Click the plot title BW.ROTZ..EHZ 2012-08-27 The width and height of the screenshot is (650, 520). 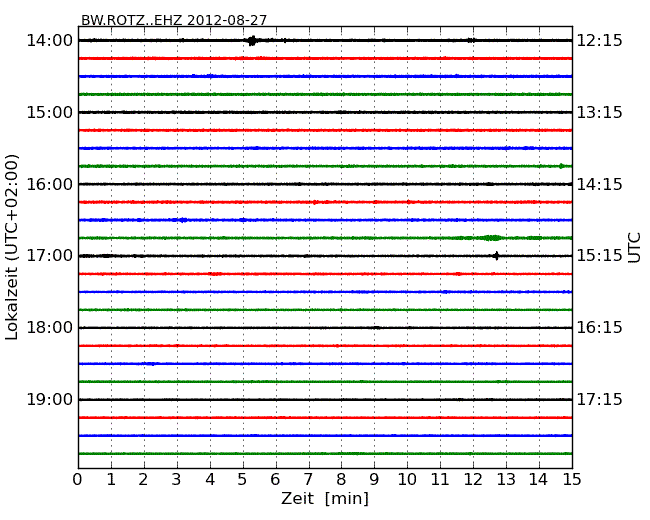[x=174, y=20]
